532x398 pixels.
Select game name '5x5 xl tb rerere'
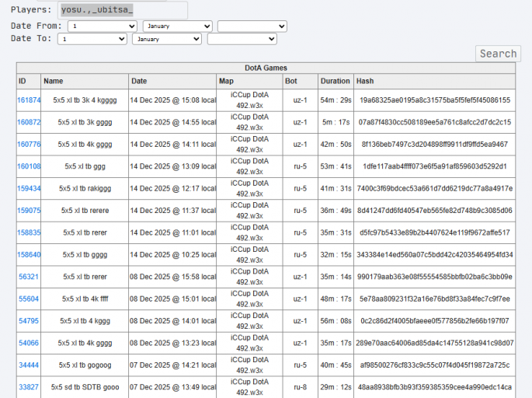85,211
